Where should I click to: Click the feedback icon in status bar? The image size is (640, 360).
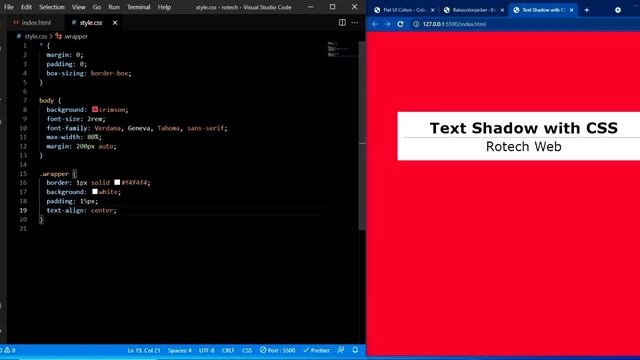tap(341, 350)
